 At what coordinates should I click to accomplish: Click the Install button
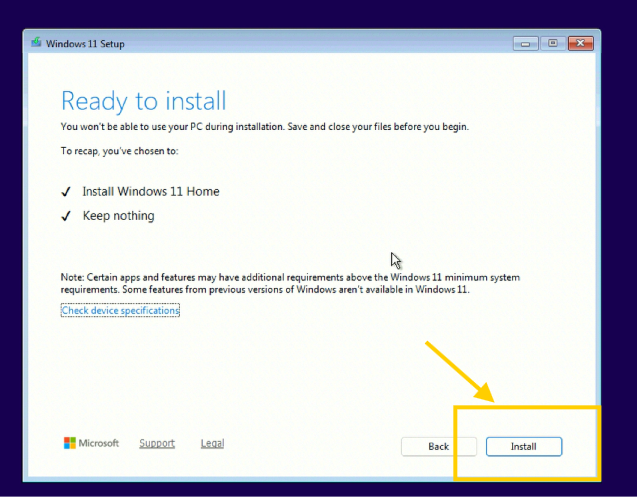[x=524, y=447]
